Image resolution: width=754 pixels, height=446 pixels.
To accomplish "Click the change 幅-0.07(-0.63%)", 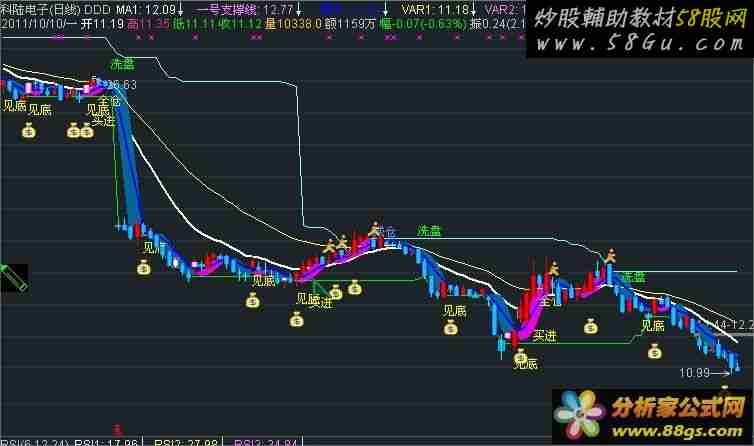I will 423,24.
